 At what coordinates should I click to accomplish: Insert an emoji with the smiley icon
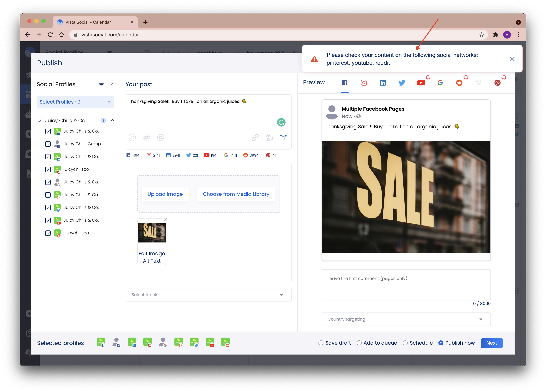132,138
